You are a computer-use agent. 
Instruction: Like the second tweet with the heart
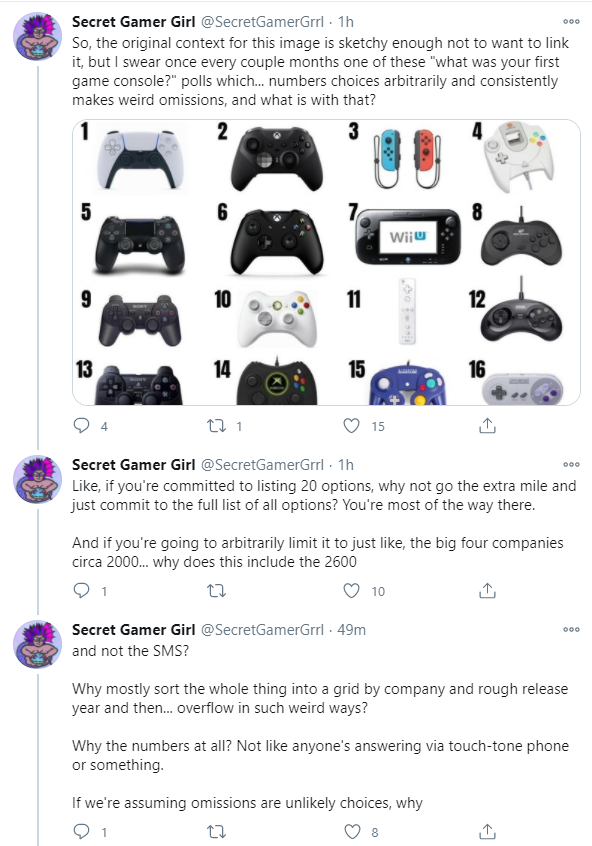pyautogui.click(x=350, y=591)
